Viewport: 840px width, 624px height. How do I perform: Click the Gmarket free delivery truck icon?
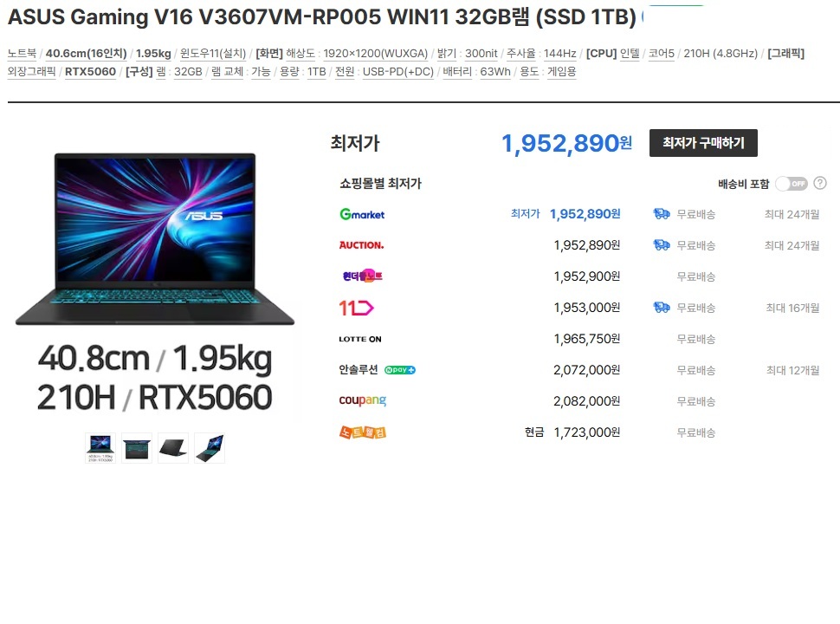pyautogui.click(x=662, y=214)
